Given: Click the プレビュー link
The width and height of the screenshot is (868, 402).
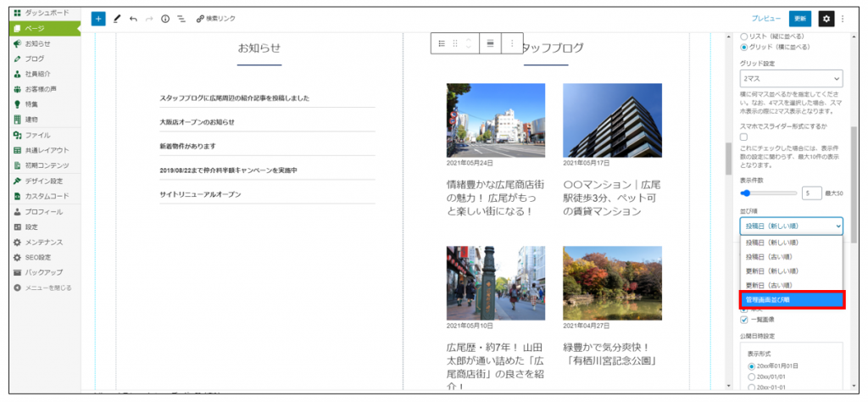Looking at the screenshot, I should 765,18.
